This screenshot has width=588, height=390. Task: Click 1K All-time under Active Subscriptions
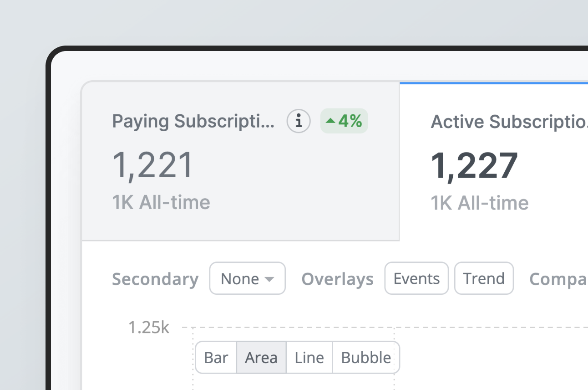click(x=480, y=203)
